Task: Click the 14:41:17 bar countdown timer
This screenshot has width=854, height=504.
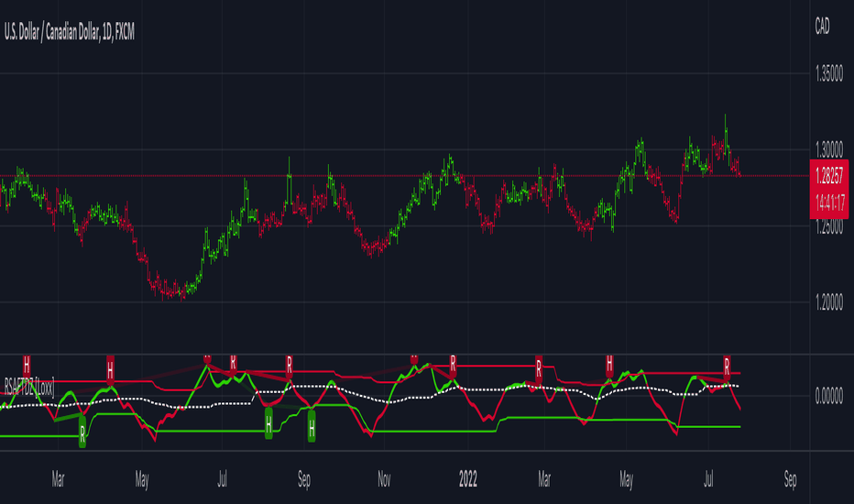Action: coord(829,203)
